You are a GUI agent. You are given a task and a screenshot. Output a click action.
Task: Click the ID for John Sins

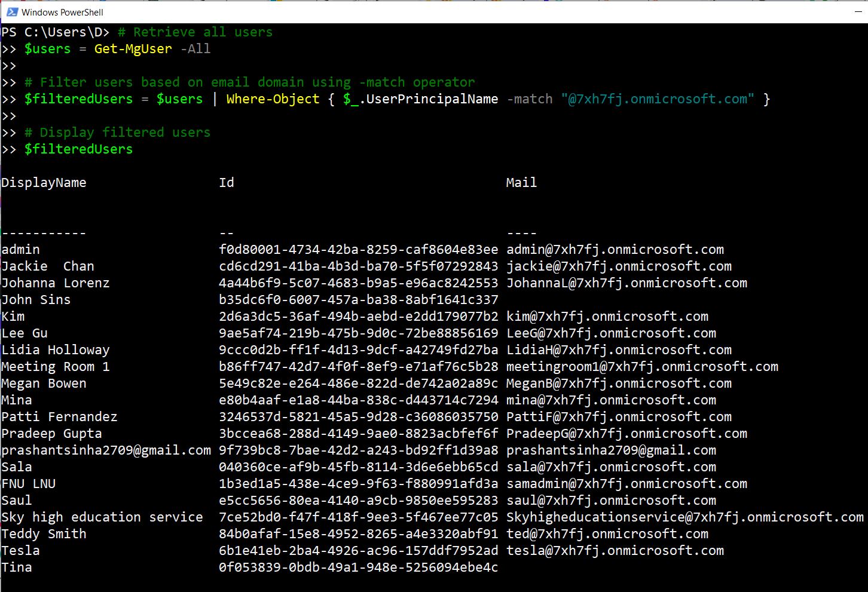pyautogui.click(x=358, y=300)
